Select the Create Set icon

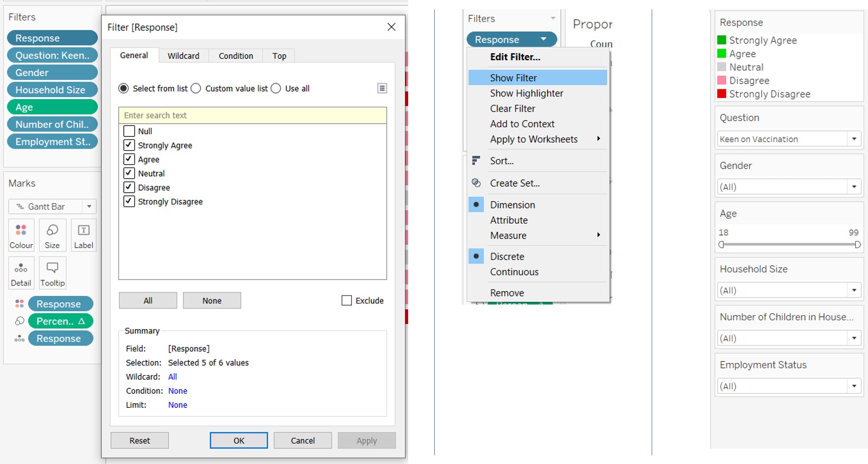tap(476, 183)
